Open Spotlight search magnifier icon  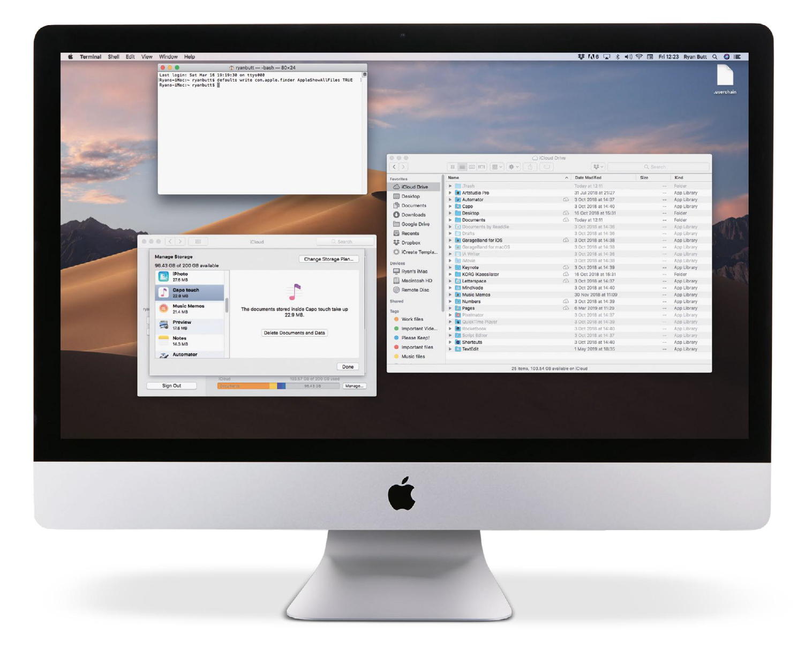click(x=715, y=57)
